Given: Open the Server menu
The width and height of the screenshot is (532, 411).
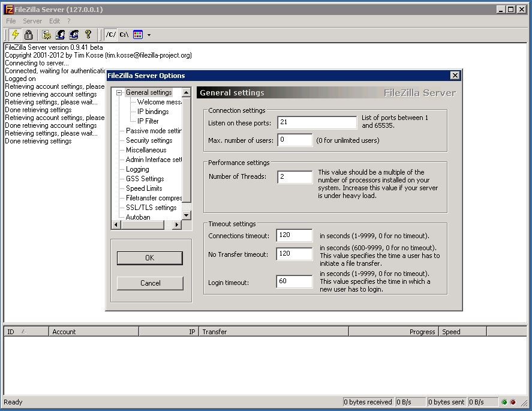Looking at the screenshot, I should click(32, 21).
